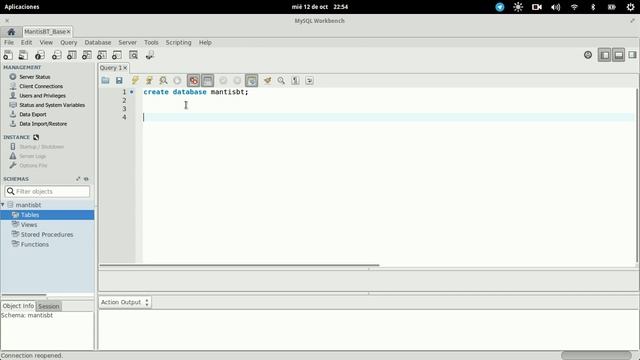640x360 pixels.
Task: Open the Scripting menu
Action: 178,42
